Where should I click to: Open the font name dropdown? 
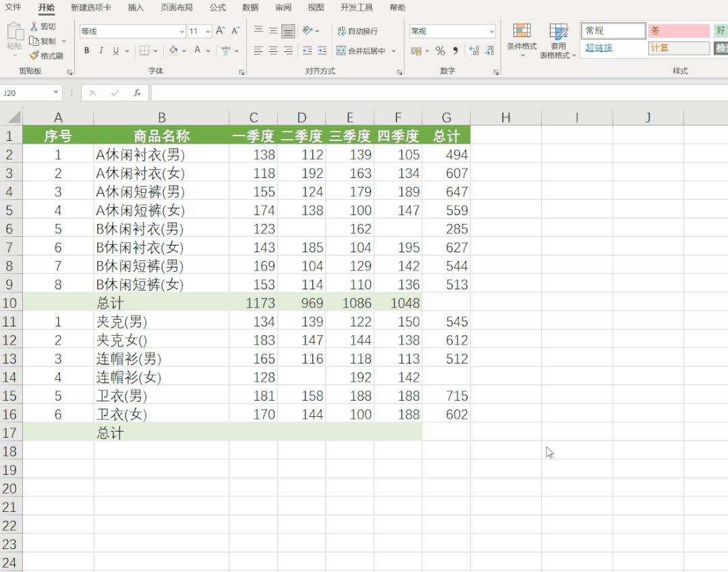(180, 31)
